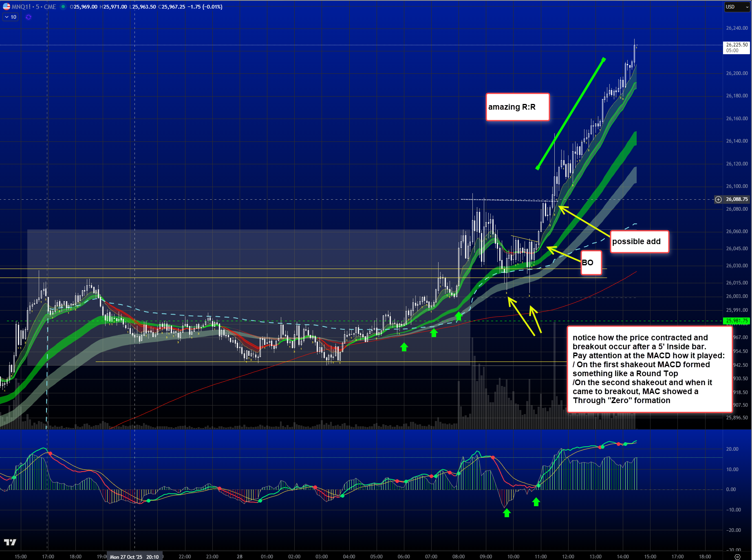Click the MNQ1! · 5 · CME symbol title
Image resolution: width=752 pixels, height=560 pixels.
click(x=34, y=7)
